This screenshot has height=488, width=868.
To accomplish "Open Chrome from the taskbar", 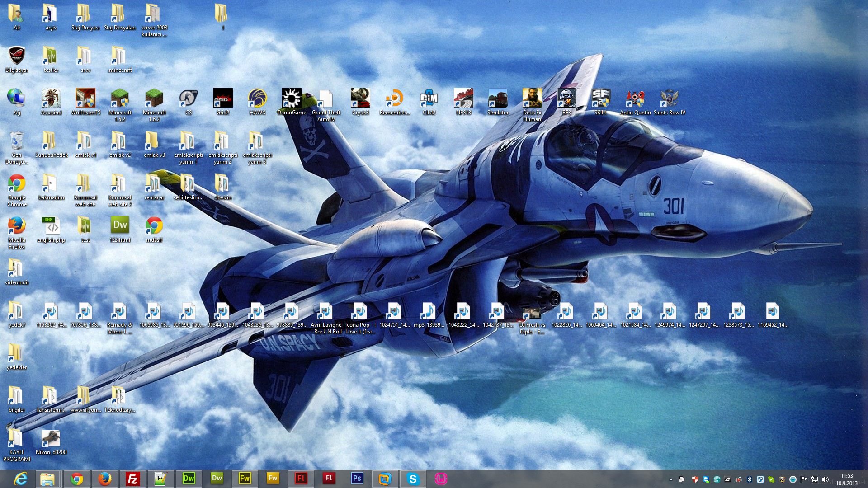I will pos(76,479).
